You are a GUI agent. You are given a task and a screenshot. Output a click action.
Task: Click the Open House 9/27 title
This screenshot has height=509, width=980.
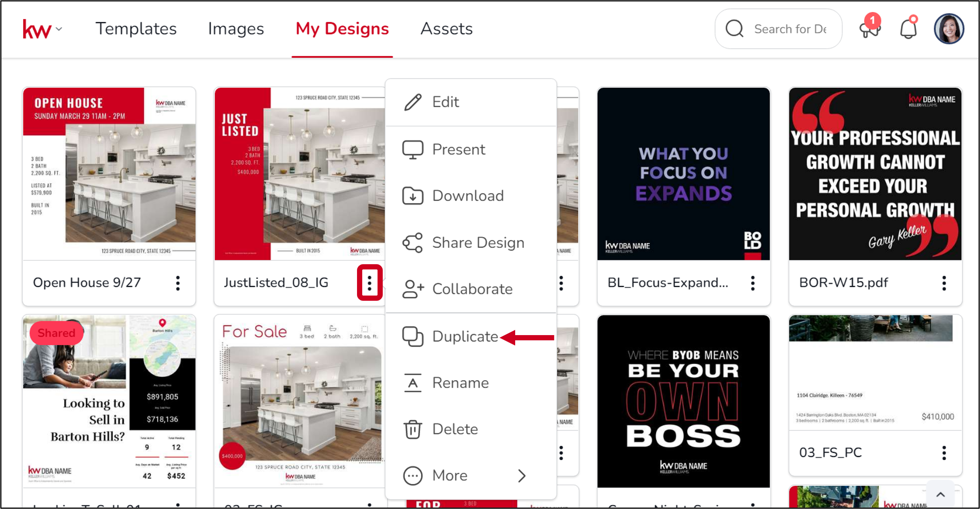pos(87,282)
